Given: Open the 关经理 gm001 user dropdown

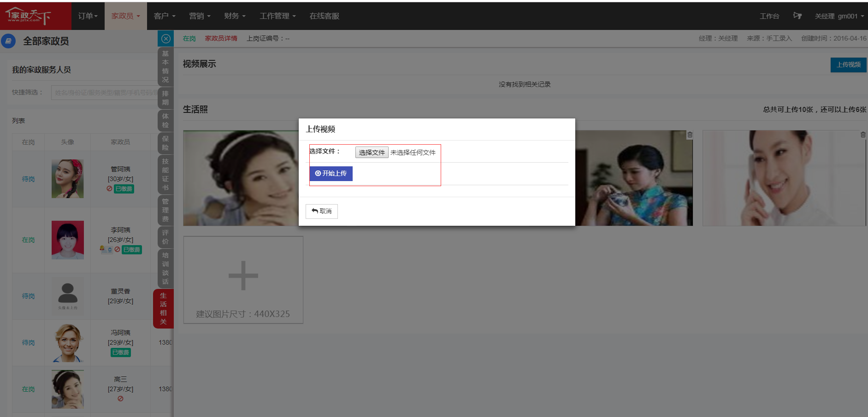Looking at the screenshot, I should point(839,16).
